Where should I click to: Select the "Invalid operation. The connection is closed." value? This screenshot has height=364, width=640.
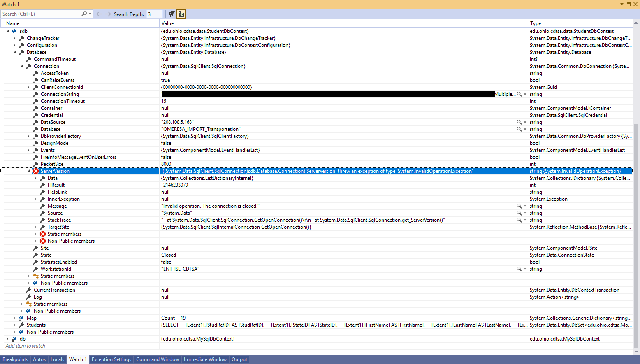[x=210, y=206]
